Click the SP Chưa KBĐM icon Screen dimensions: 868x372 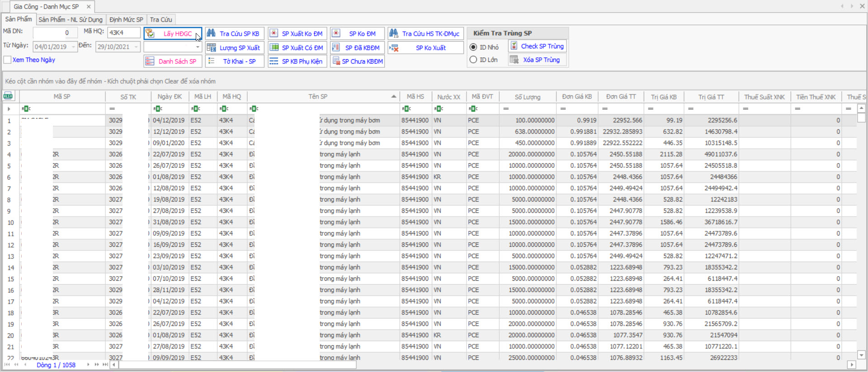click(x=336, y=61)
